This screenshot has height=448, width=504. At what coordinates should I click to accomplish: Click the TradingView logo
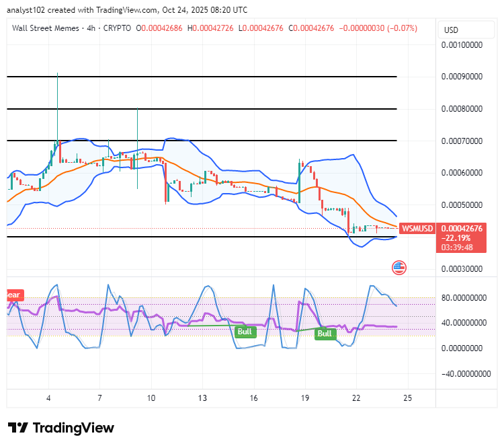[x=61, y=428]
